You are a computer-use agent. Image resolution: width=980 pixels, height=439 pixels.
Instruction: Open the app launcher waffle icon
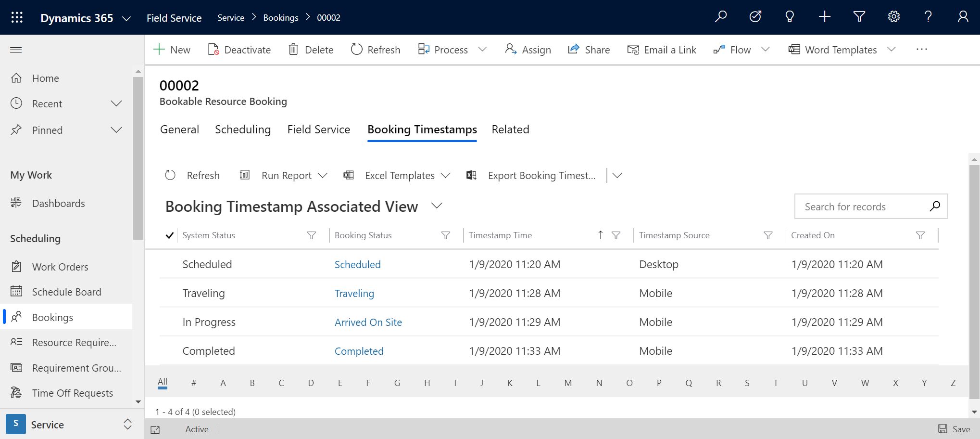[17, 17]
